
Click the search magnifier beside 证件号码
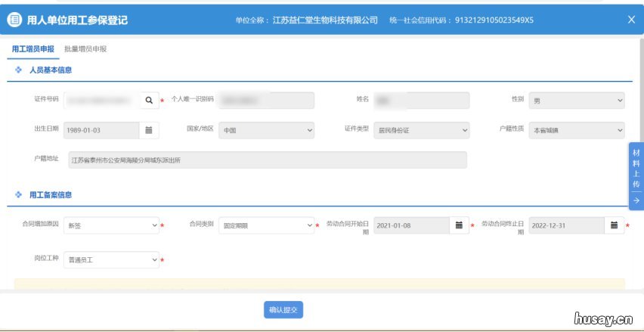149,101
